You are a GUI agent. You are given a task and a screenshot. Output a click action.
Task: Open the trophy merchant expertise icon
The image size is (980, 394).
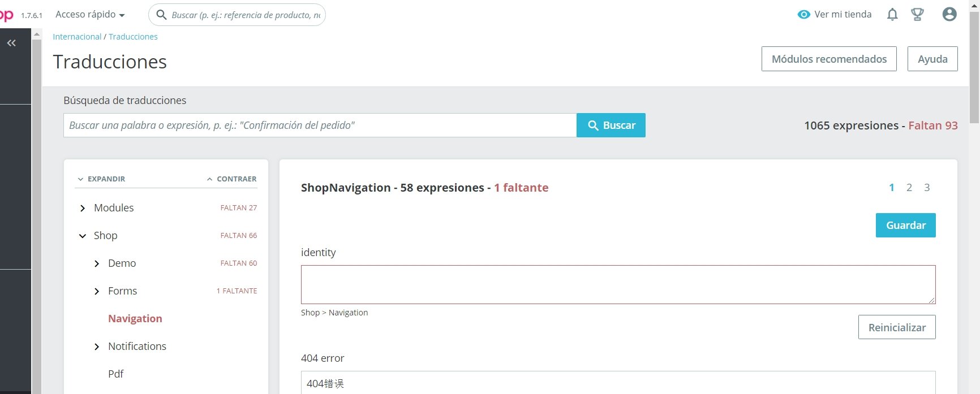pyautogui.click(x=917, y=15)
